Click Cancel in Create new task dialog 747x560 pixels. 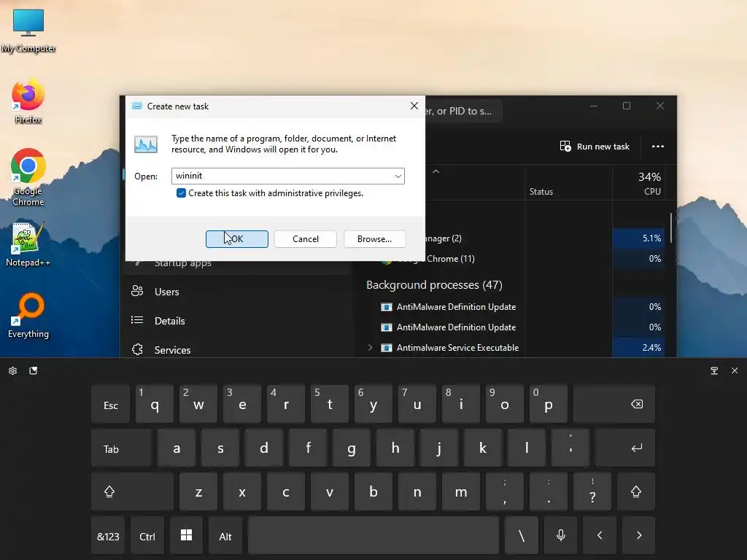click(x=306, y=239)
